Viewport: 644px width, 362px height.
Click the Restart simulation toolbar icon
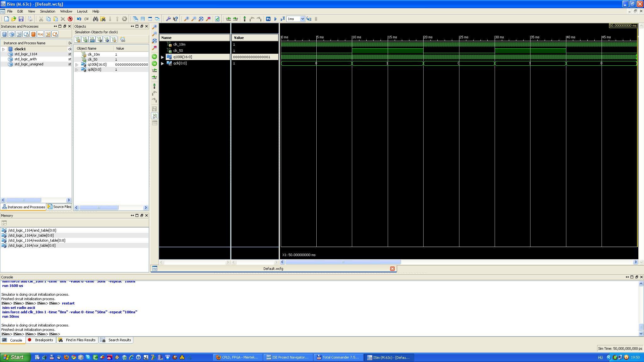[x=268, y=19]
